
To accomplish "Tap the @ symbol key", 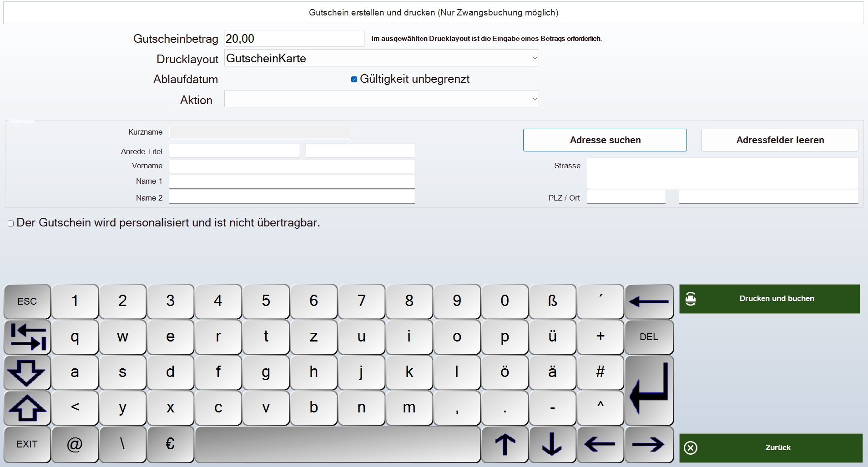I will click(x=75, y=444).
